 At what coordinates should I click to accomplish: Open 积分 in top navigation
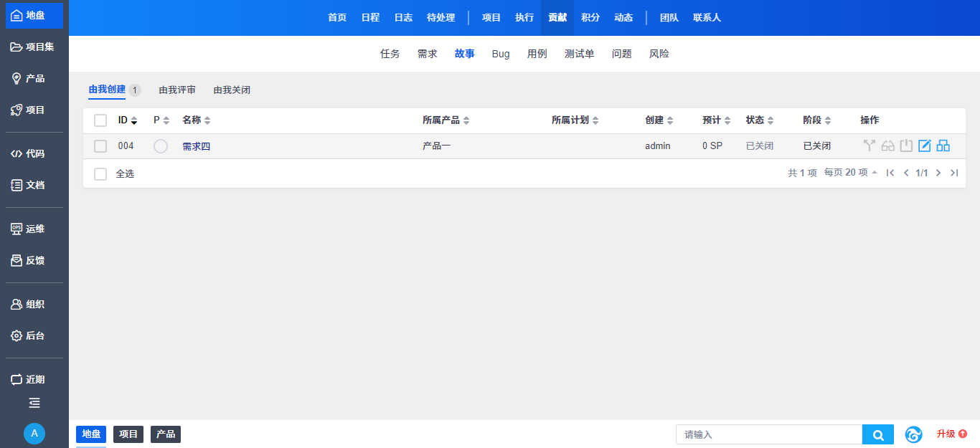click(x=590, y=18)
